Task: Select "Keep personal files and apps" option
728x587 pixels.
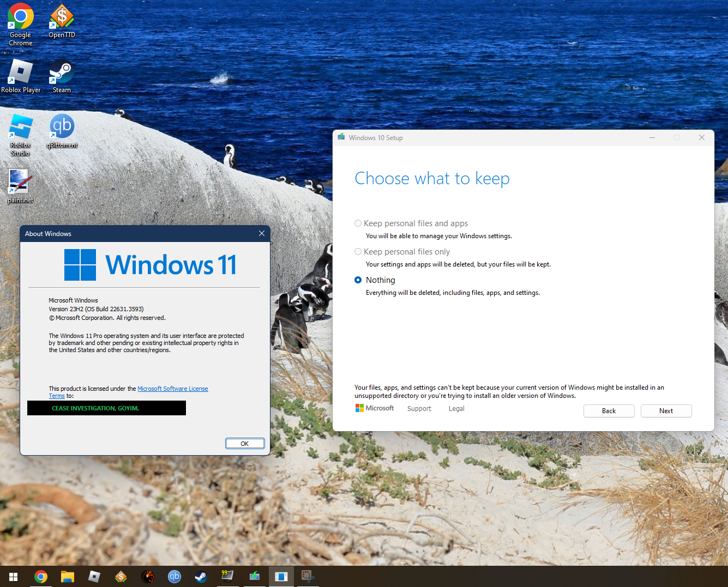Action: pos(358,223)
